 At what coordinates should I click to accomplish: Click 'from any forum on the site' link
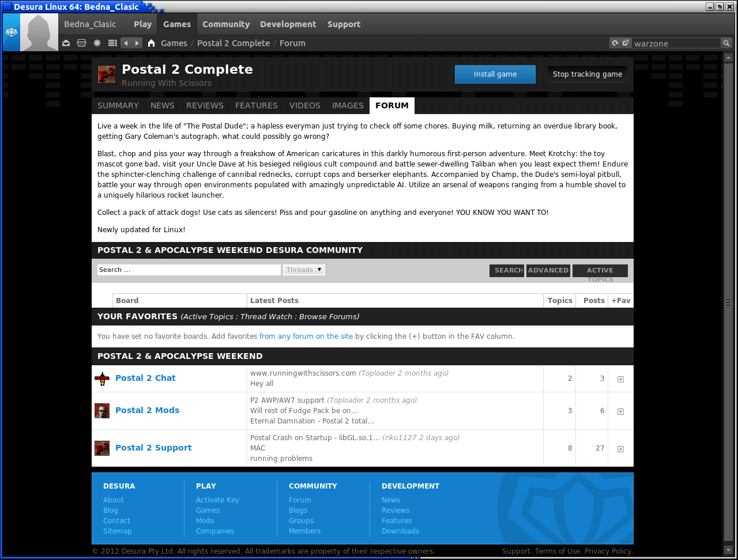306,336
